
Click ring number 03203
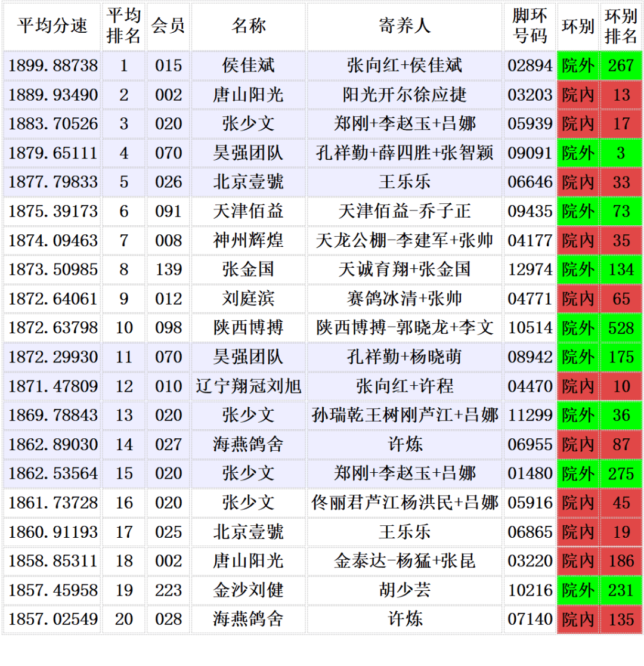click(x=530, y=95)
